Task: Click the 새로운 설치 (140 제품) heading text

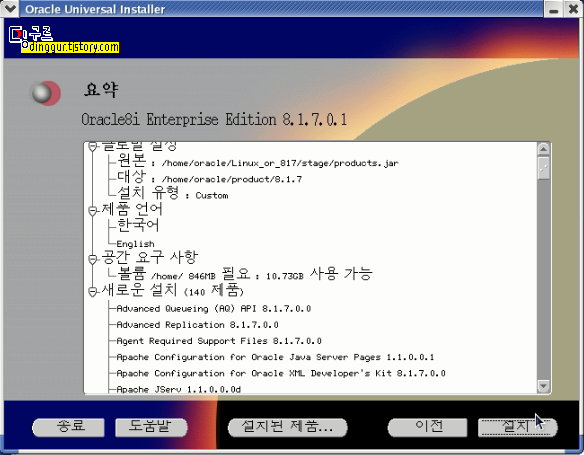Action: (x=172, y=290)
